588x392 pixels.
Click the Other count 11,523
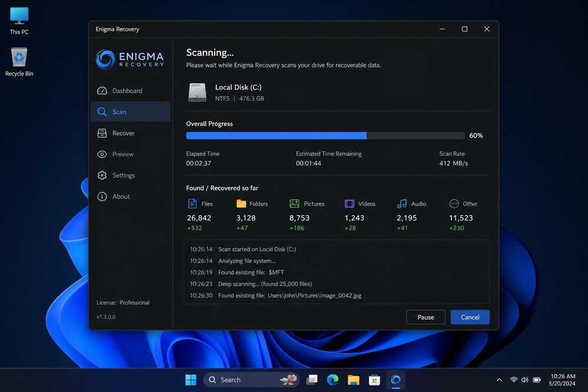460,217
